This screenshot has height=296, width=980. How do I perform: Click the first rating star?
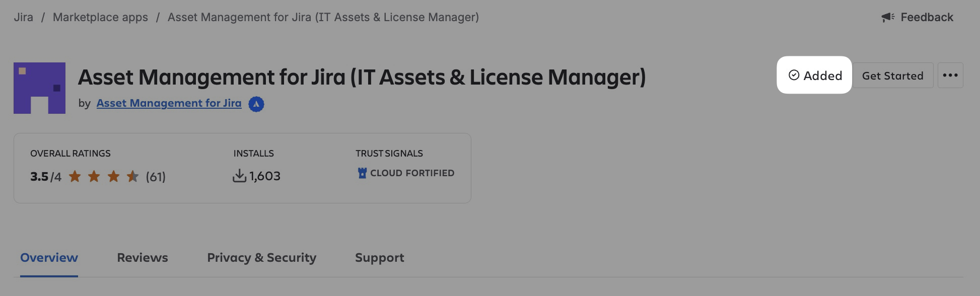click(75, 176)
